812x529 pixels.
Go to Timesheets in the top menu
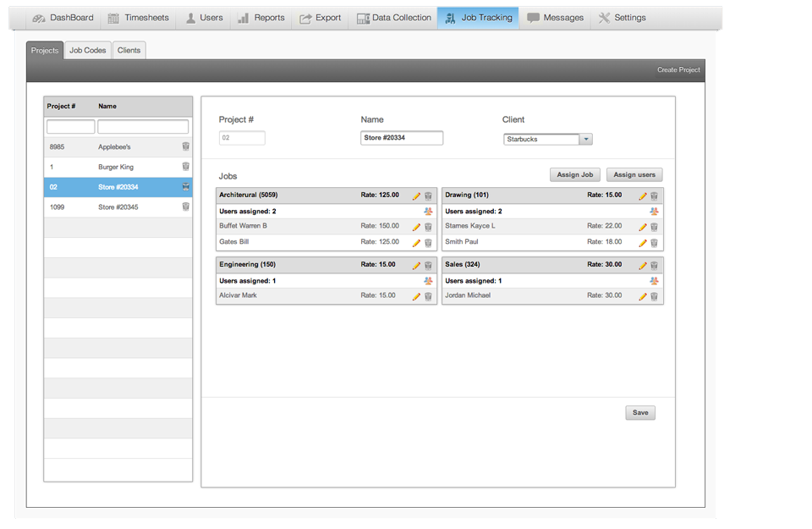138,18
